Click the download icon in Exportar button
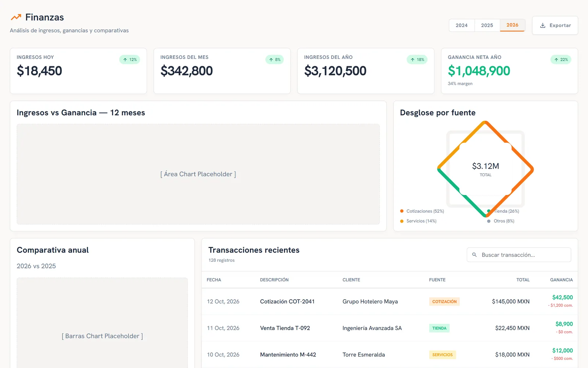Image resolution: width=588 pixels, height=368 pixels. click(542, 25)
